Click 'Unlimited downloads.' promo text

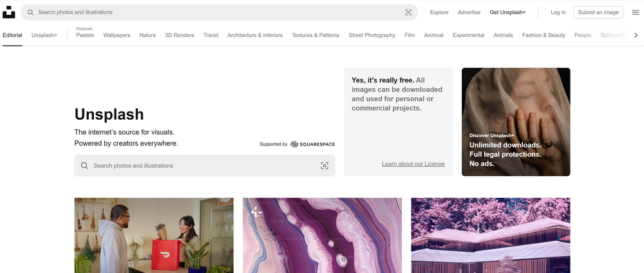coord(505,145)
